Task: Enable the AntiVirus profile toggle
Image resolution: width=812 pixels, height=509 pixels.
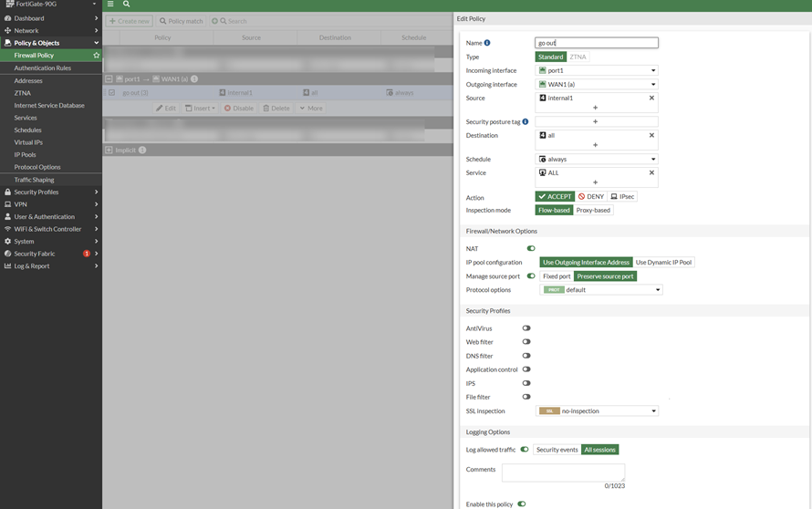Action: (526, 328)
